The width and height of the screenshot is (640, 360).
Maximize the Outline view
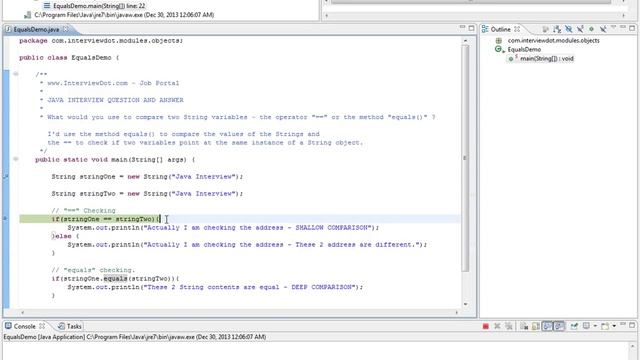(x=632, y=28)
